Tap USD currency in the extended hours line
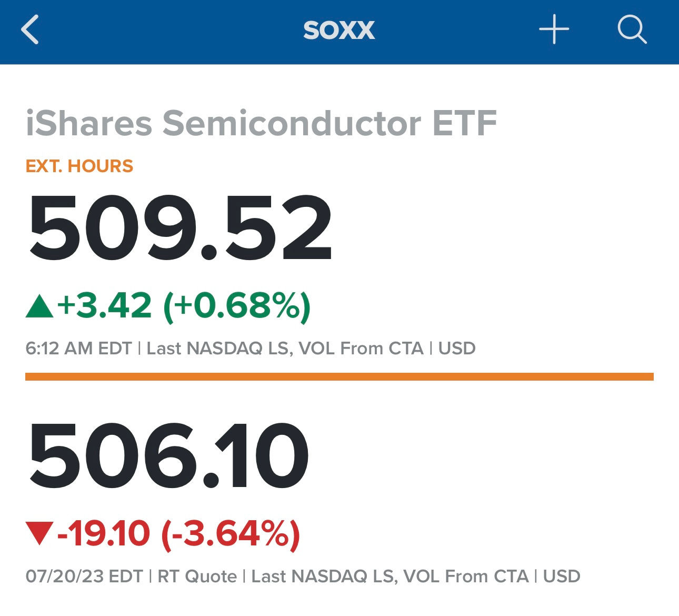679x616 pixels. click(x=457, y=349)
